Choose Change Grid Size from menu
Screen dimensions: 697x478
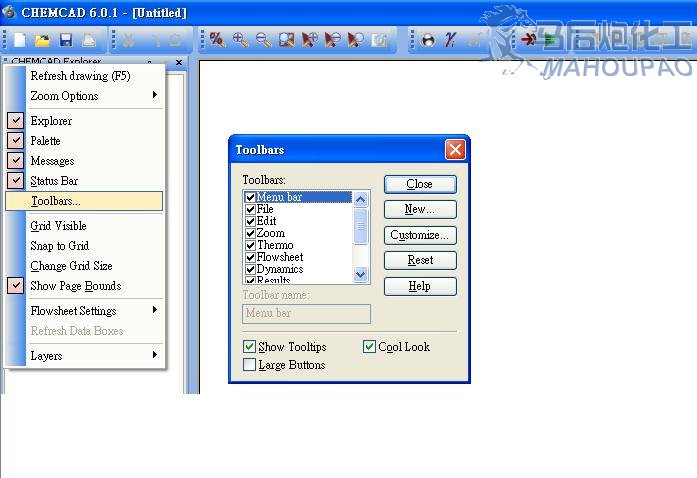pos(71,266)
